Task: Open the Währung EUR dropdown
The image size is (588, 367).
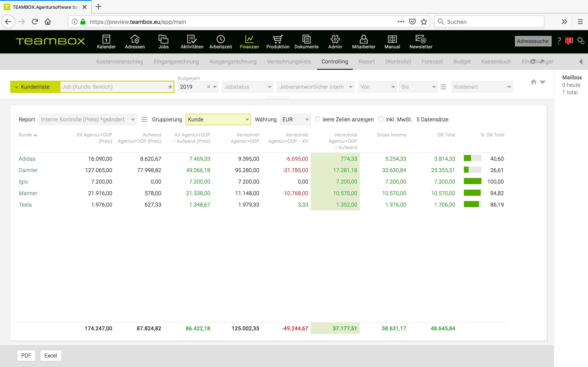Action: (x=295, y=119)
